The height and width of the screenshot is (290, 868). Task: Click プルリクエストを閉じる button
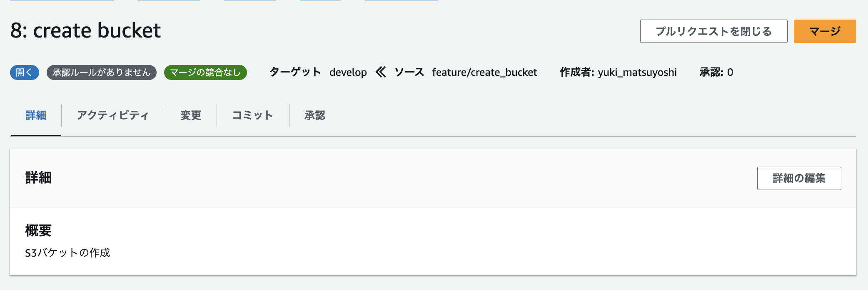coord(713,31)
